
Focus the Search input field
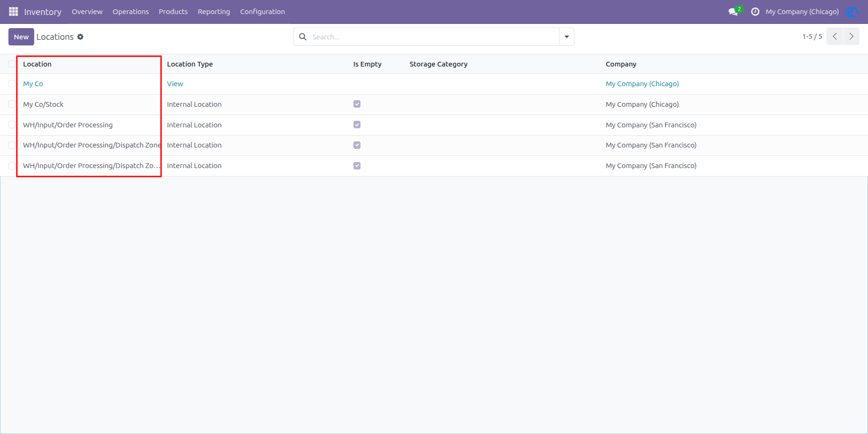[433, 37]
